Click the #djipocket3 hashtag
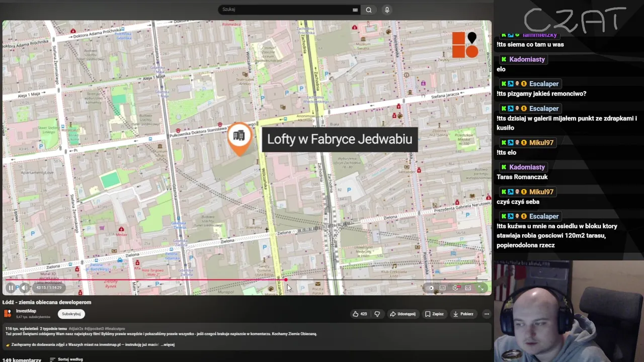 95,329
